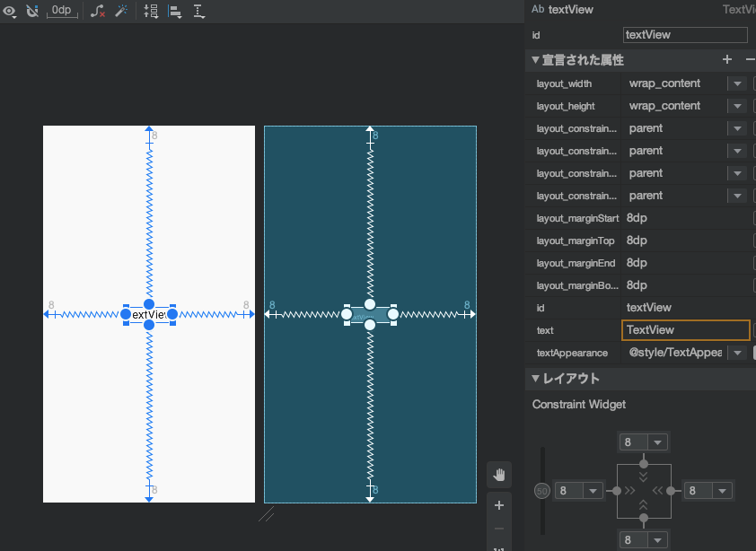This screenshot has width=756, height=551.
Task: Open left margin 8 dropdown in Constraint Widget
Action: tap(593, 491)
